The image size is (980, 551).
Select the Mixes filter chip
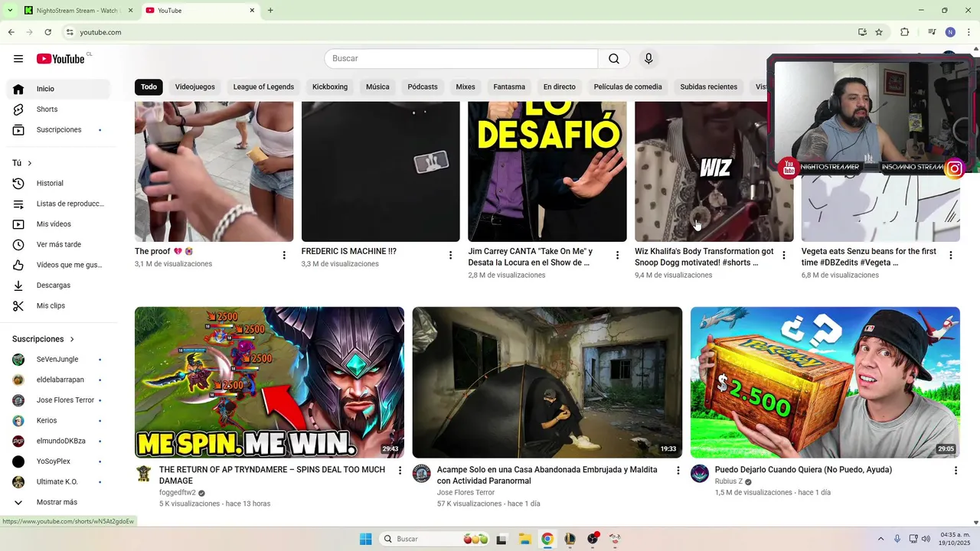pos(465,87)
